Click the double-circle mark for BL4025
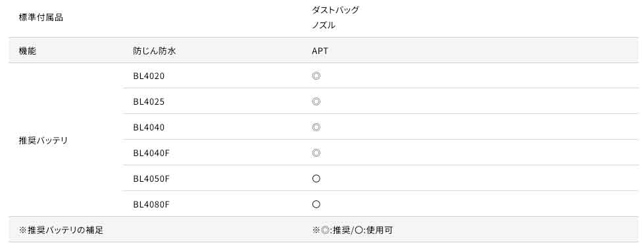The image size is (644, 249). point(316,101)
